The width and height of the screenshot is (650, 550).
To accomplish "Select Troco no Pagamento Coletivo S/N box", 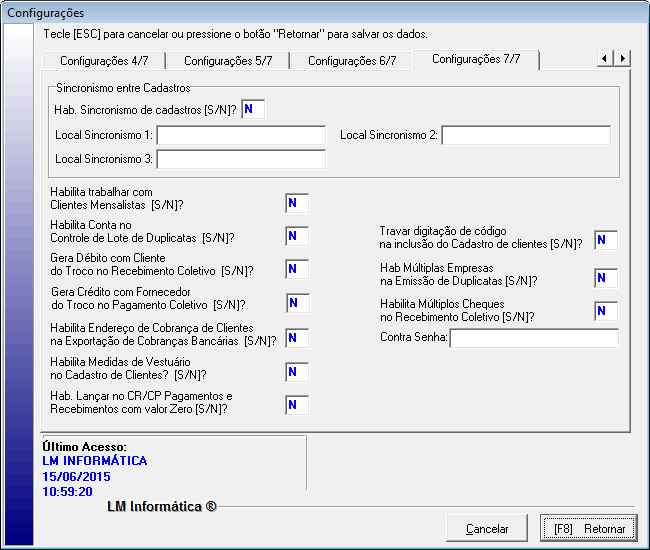I will point(297,304).
